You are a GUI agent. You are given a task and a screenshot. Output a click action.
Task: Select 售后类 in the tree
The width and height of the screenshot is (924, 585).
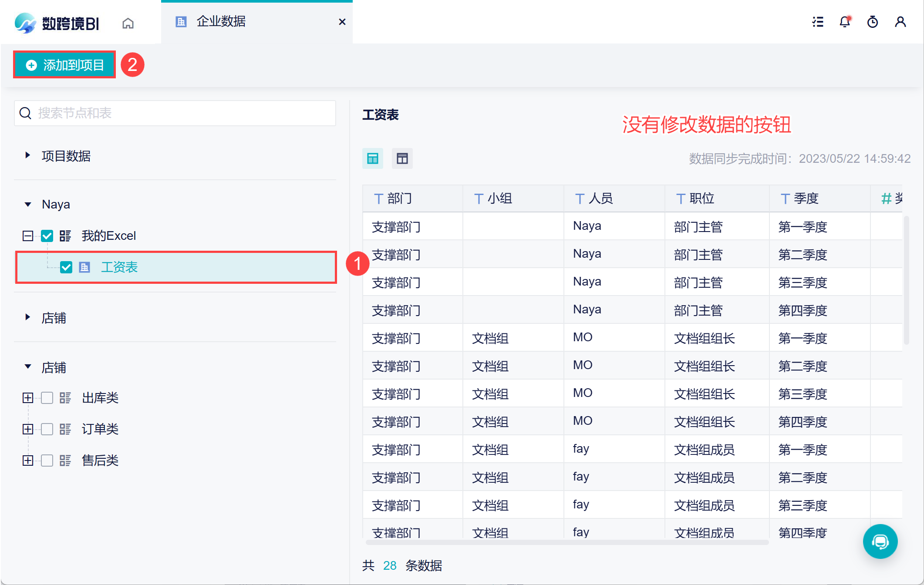pos(100,461)
